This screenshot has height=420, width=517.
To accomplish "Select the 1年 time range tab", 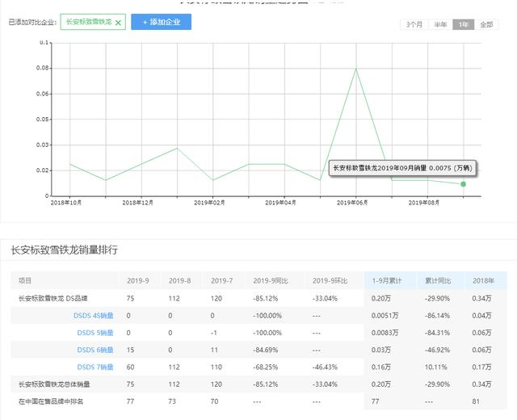I will click(463, 24).
